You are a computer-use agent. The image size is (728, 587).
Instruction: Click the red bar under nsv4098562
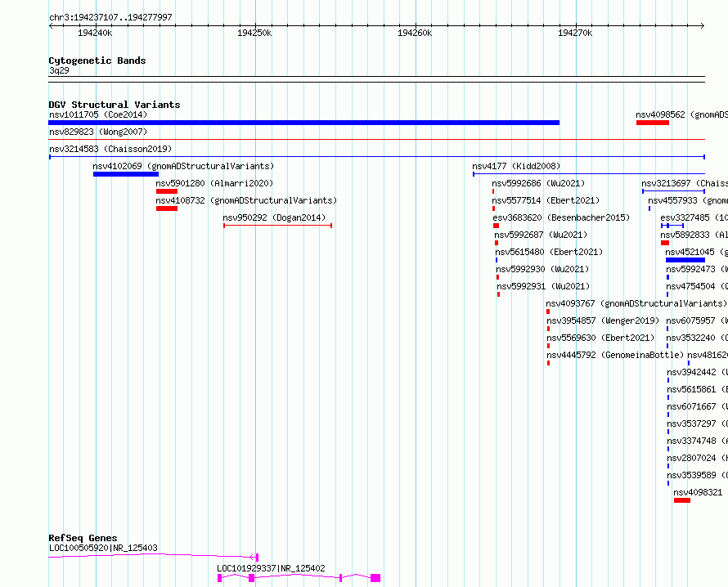click(652, 123)
